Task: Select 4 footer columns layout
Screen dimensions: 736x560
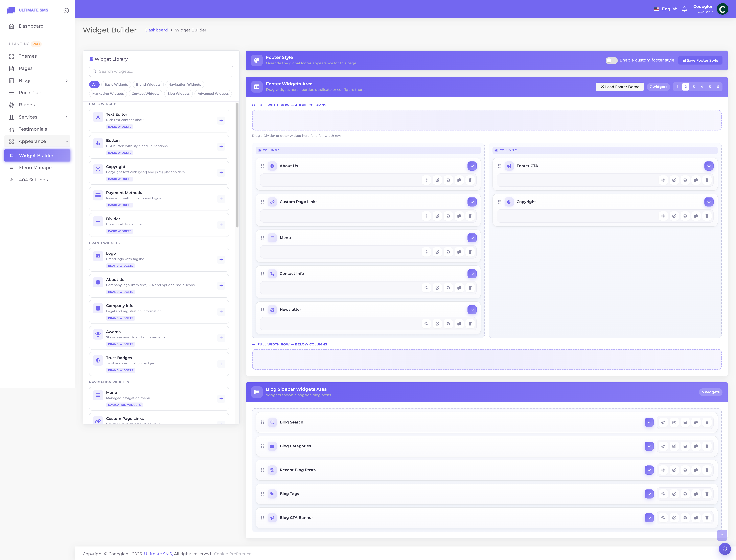Action: click(702, 87)
